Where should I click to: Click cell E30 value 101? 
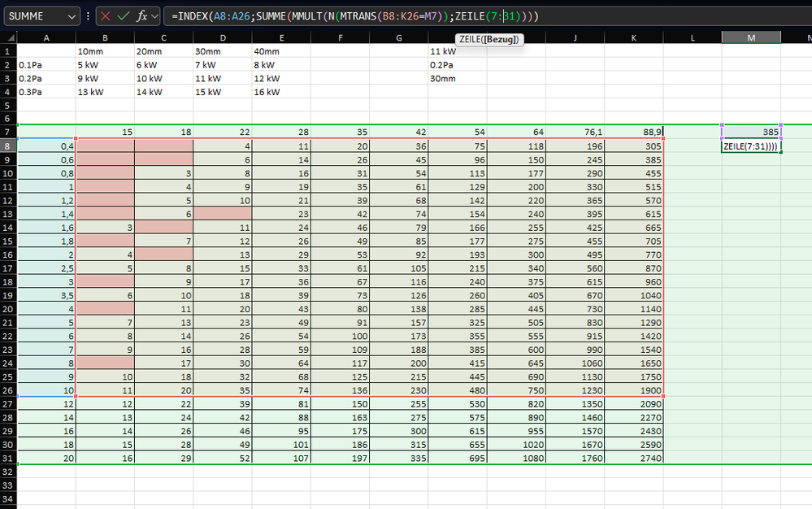pyautogui.click(x=281, y=444)
